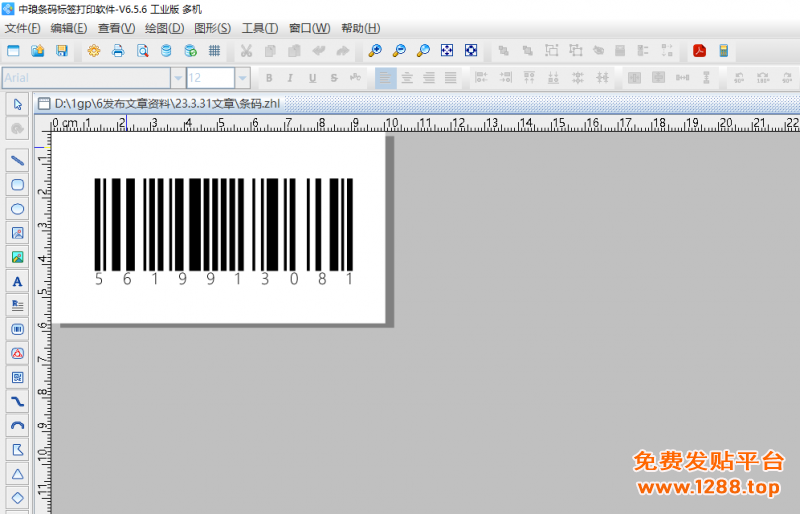The height and width of the screenshot is (514, 800).
Task: Select center text alignment
Action: click(x=407, y=78)
